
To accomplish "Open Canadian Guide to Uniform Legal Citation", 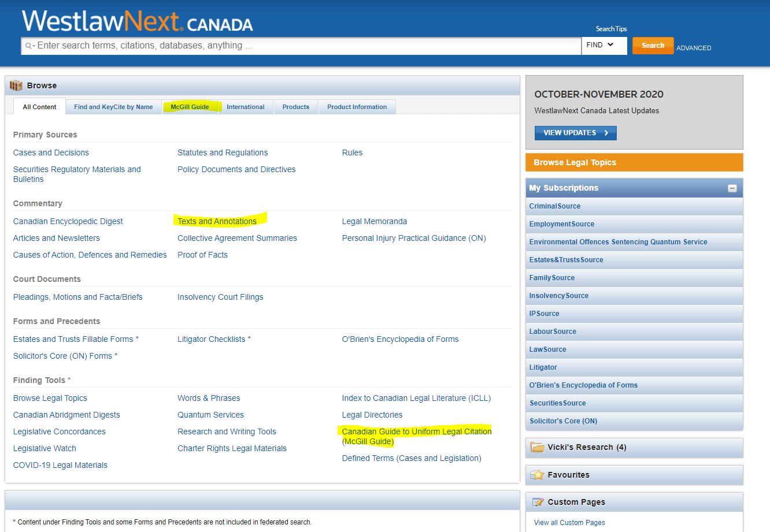I will [x=416, y=431].
